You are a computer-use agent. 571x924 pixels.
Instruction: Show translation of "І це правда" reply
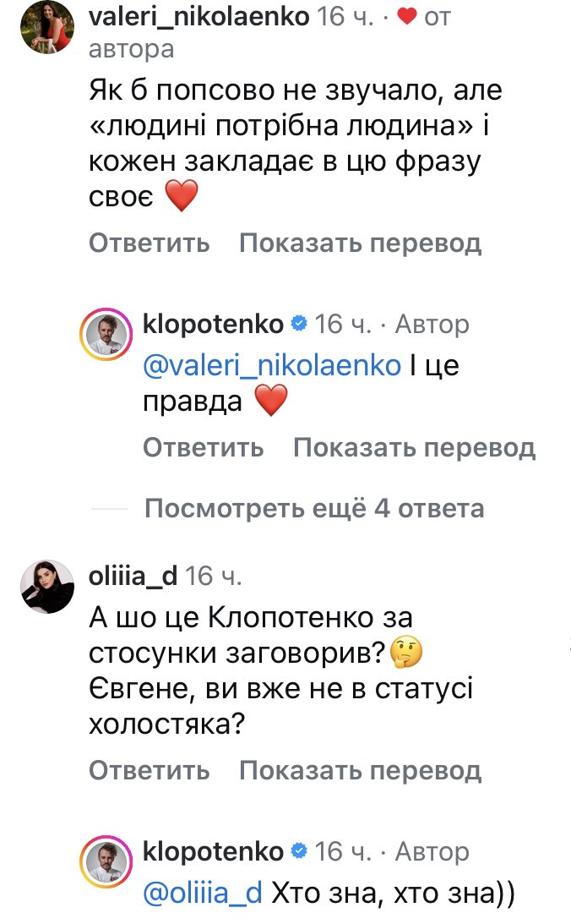(414, 447)
